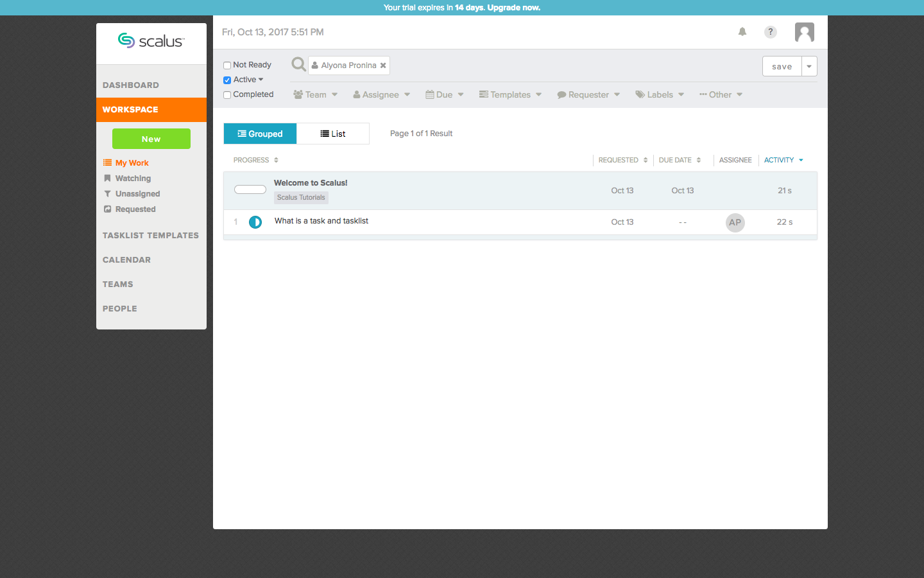Click the Page 1 of 1 Result text
924x578 pixels.
tap(422, 134)
